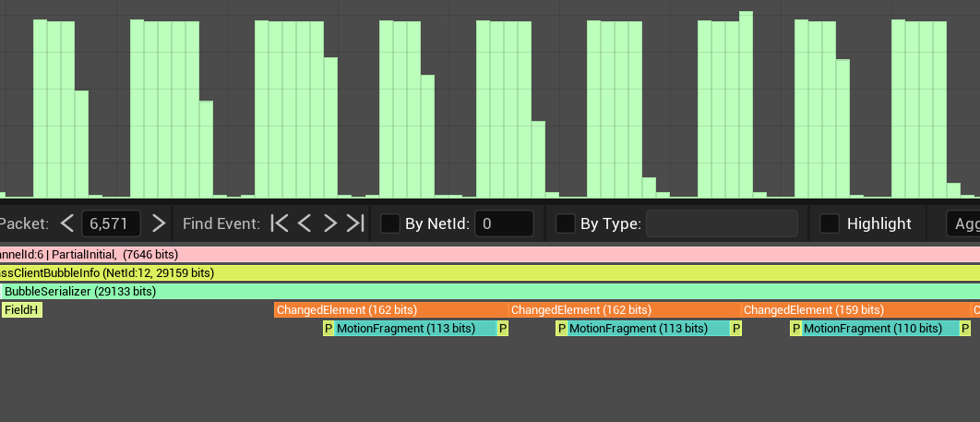Find the previous event
This screenshot has height=422, width=980.
[305, 223]
